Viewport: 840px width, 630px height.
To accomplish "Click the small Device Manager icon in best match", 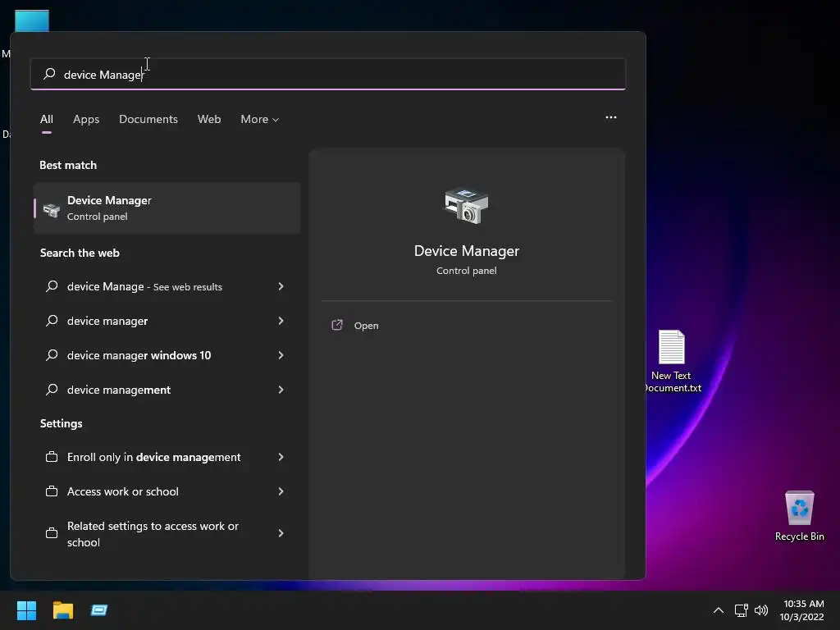I will tap(52, 209).
